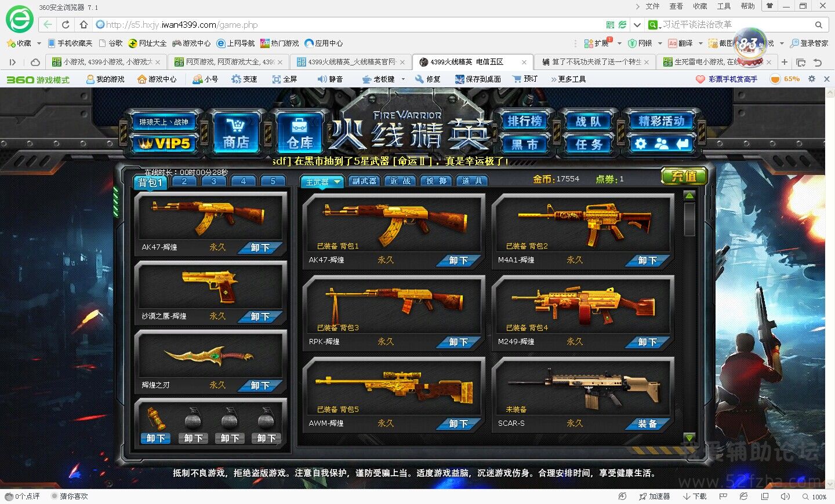Expand 更多工具 in the game toolbar
Viewport: 835px width, 504px height.
click(568, 79)
